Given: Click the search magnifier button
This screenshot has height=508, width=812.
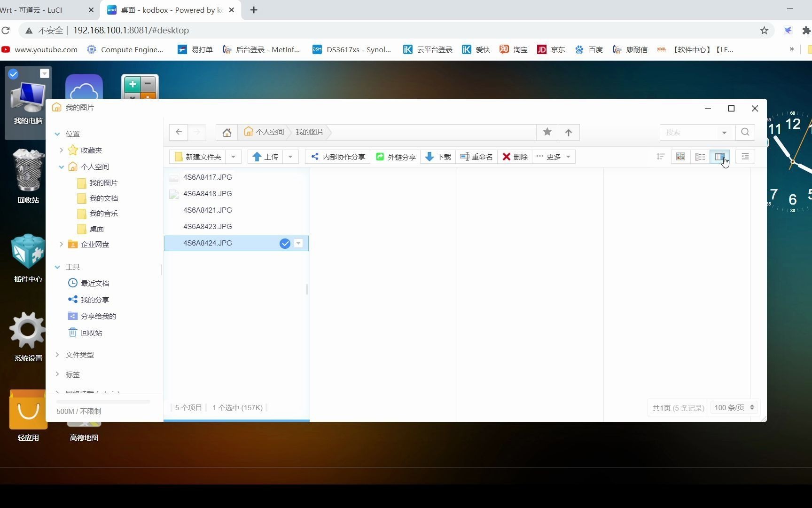Looking at the screenshot, I should tap(745, 132).
